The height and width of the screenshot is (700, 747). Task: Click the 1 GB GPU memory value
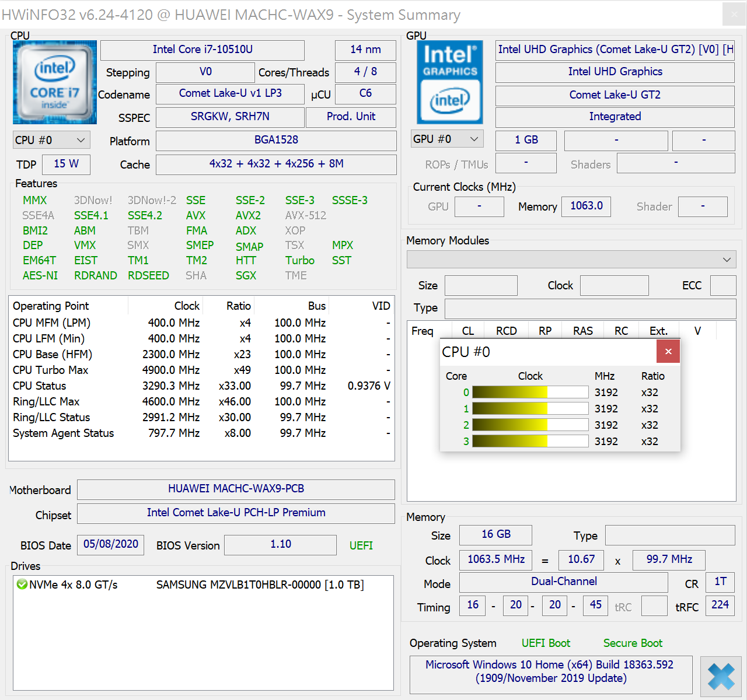pyautogui.click(x=526, y=141)
